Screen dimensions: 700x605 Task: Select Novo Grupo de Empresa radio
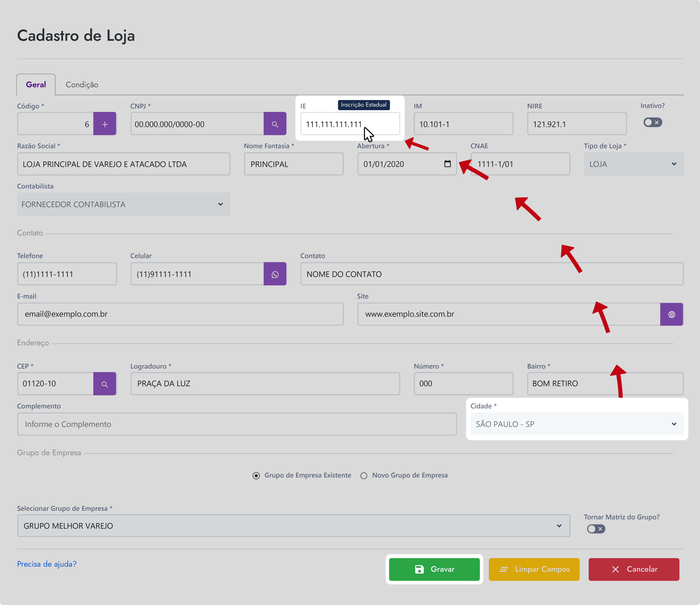[364, 476]
